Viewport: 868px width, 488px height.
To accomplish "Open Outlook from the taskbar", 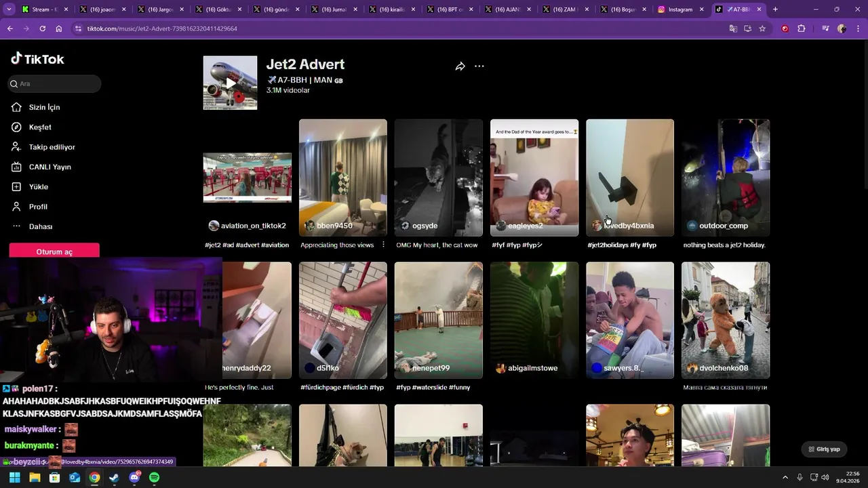I will point(75,477).
